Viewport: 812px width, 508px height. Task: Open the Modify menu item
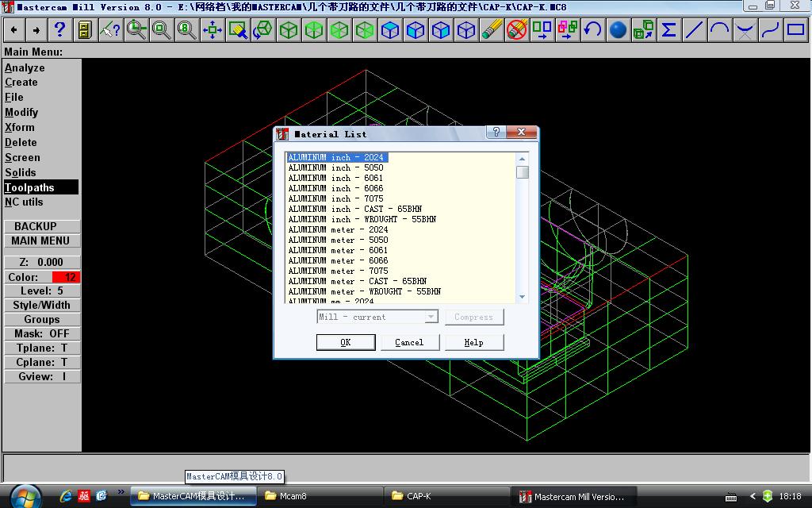tap(21, 113)
